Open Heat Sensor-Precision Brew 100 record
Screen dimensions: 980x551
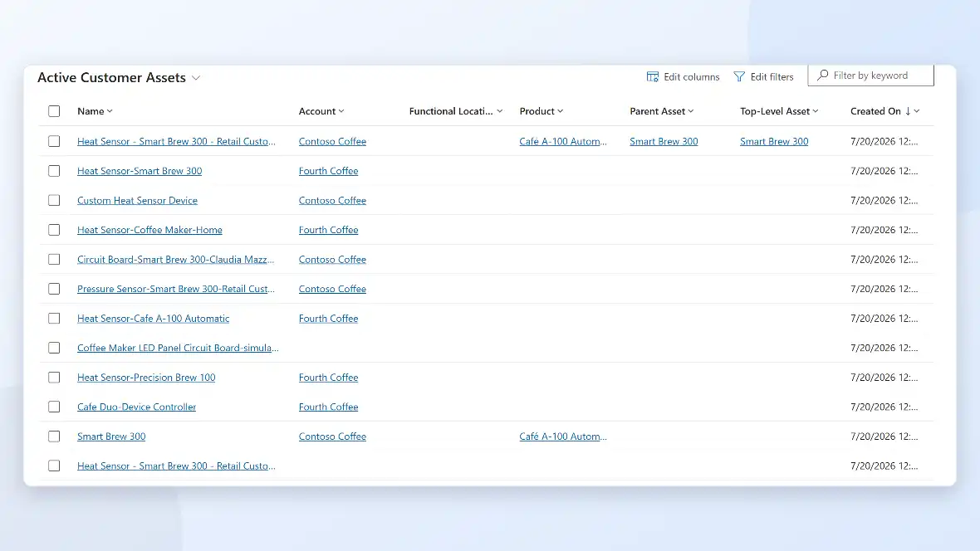click(x=146, y=378)
